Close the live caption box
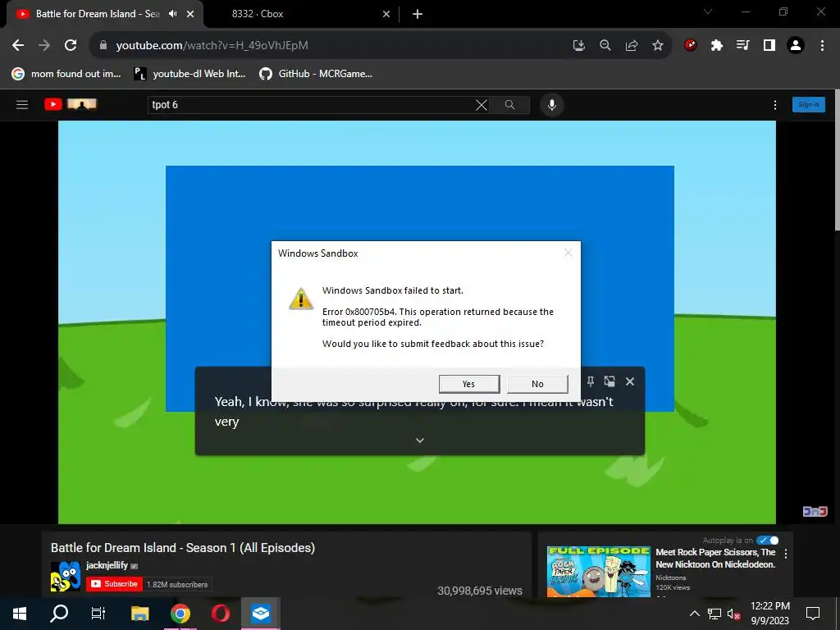Screen dimensions: 840x630 [630, 381]
